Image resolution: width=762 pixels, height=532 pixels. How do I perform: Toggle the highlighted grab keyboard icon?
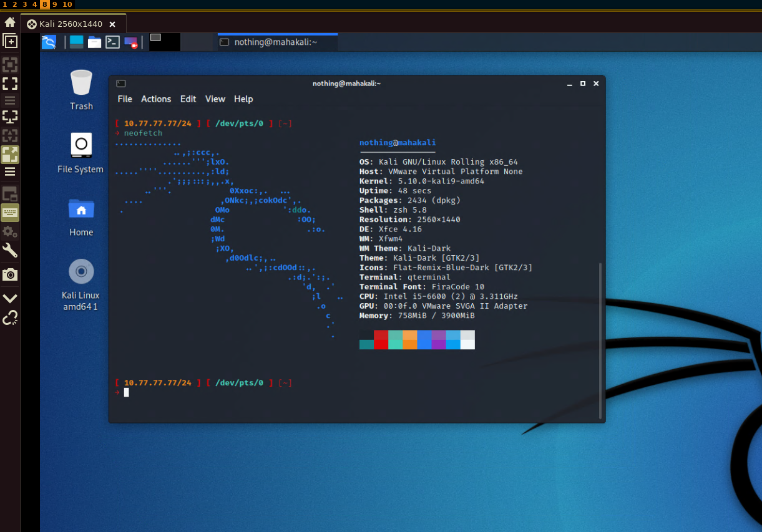(10, 212)
